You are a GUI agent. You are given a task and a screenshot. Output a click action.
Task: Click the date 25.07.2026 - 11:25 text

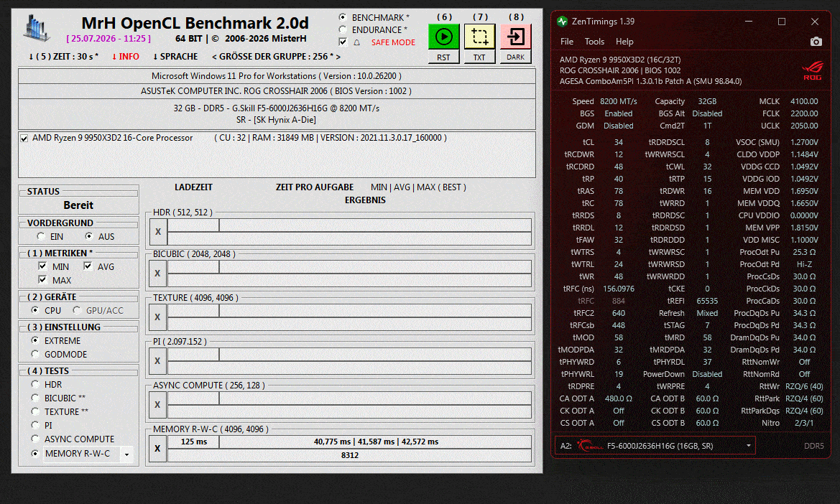tap(109, 39)
